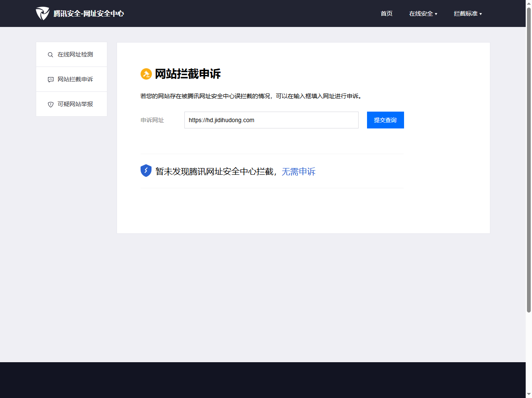Click the scrollbar up arrow
The width and height of the screenshot is (532, 398).
point(529,3)
